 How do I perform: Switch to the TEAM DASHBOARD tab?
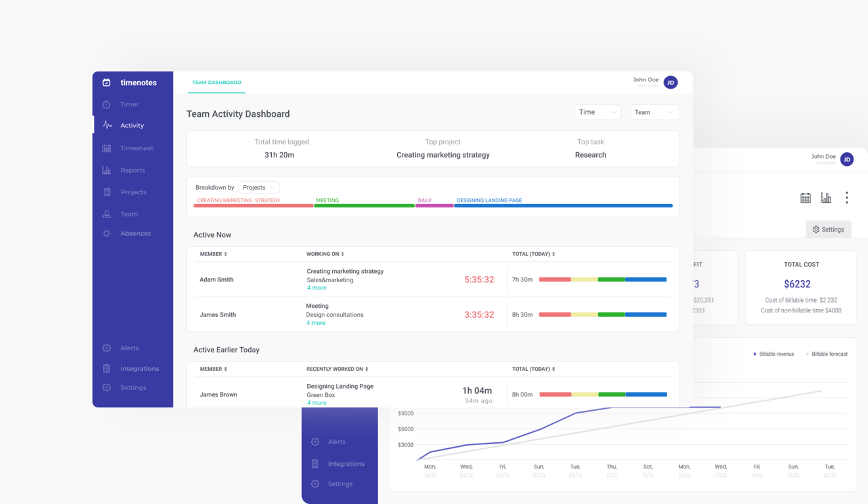click(217, 83)
